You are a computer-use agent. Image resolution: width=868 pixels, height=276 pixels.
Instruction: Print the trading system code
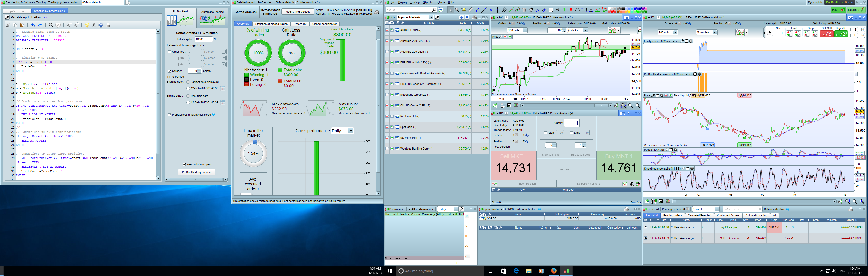point(108,25)
